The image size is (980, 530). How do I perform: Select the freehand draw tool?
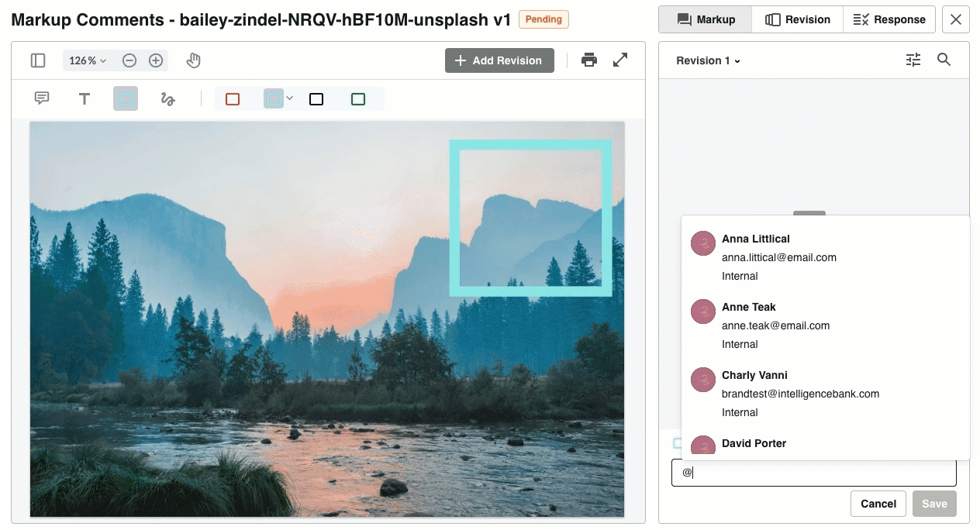click(167, 98)
